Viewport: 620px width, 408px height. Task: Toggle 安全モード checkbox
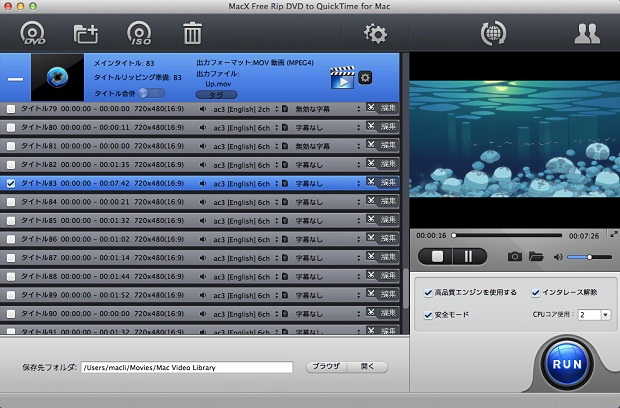tap(428, 315)
